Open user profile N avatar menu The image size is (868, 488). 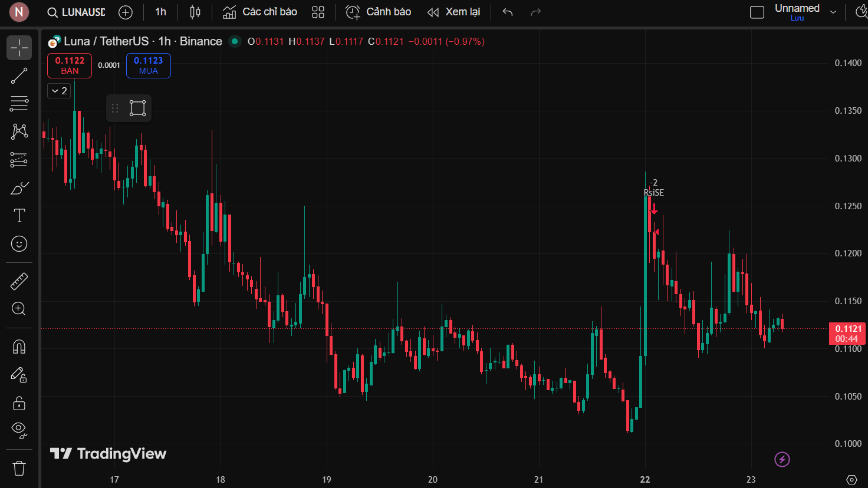[x=19, y=12]
